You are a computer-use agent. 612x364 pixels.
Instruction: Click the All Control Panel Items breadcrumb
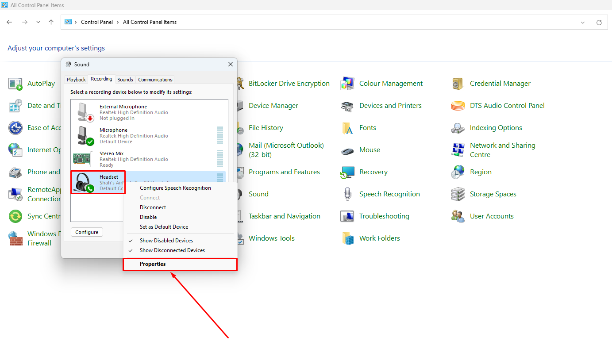150,22
